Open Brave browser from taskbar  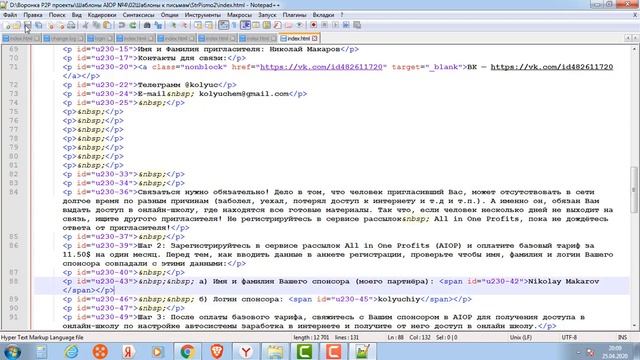(217, 351)
